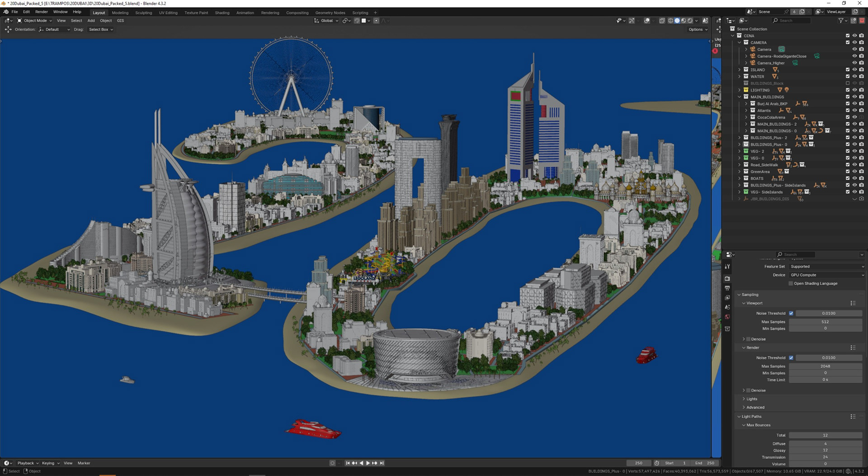Viewport: 868px width, 476px height.
Task: Open the Playback popover in timeline
Action: pyautogui.click(x=28, y=463)
